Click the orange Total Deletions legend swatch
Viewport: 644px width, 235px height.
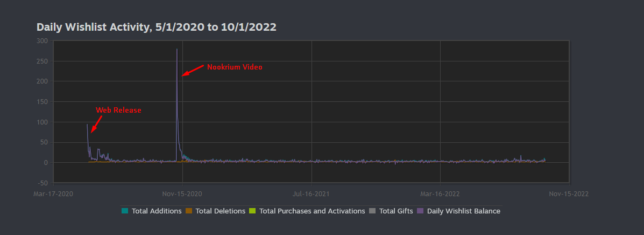[x=189, y=211]
